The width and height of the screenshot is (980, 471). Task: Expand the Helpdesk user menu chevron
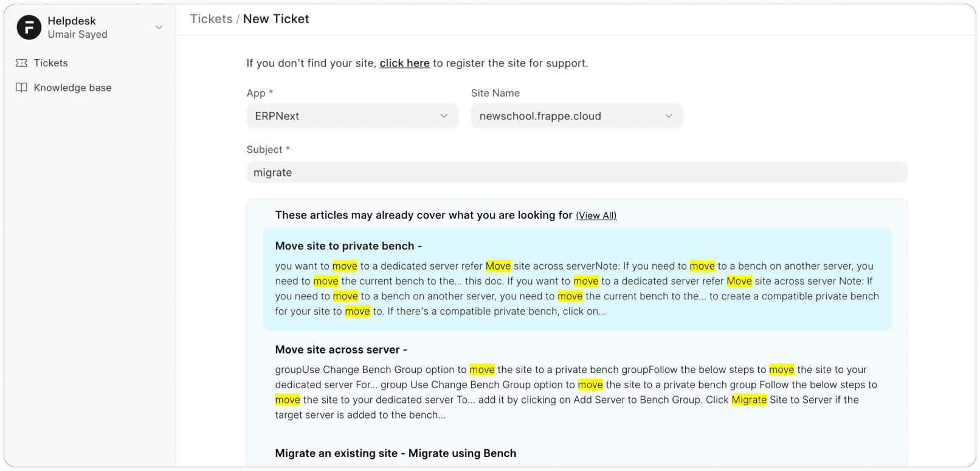tap(159, 27)
